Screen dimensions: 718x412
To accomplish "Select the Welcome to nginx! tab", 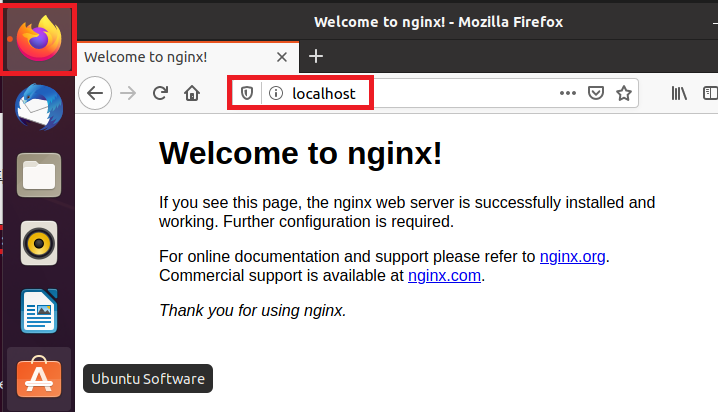I will click(188, 57).
